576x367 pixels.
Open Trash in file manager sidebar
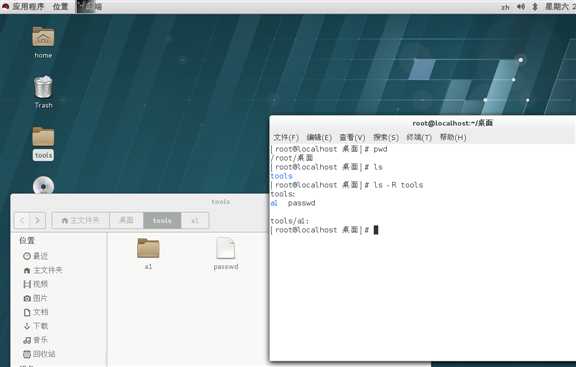click(x=39, y=354)
